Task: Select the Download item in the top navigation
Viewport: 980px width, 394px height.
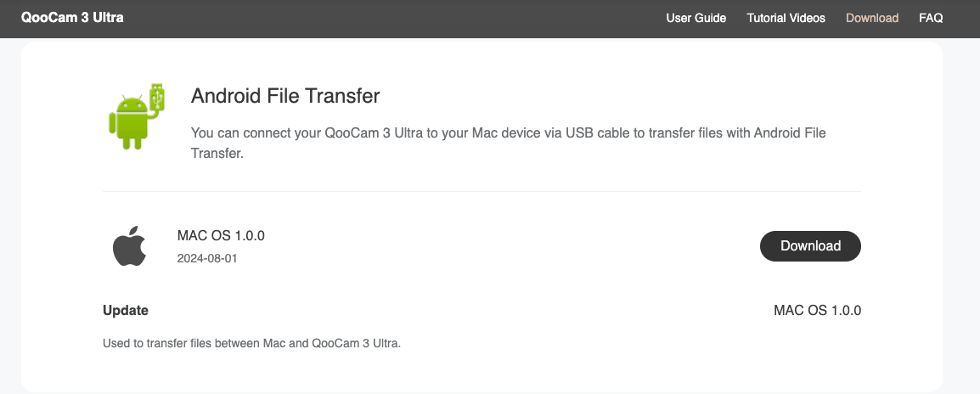Action: coord(871,18)
